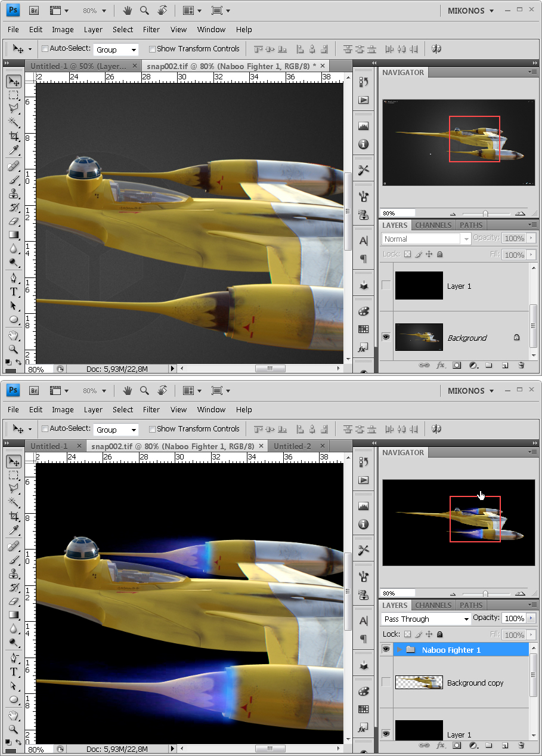Click Navigator zoom-in mountains button in upper window
Image resolution: width=542 pixels, height=756 pixels.
click(x=520, y=213)
